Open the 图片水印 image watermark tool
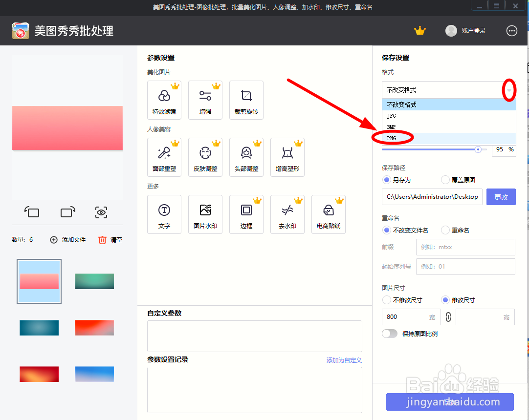529x420 pixels. [x=205, y=214]
